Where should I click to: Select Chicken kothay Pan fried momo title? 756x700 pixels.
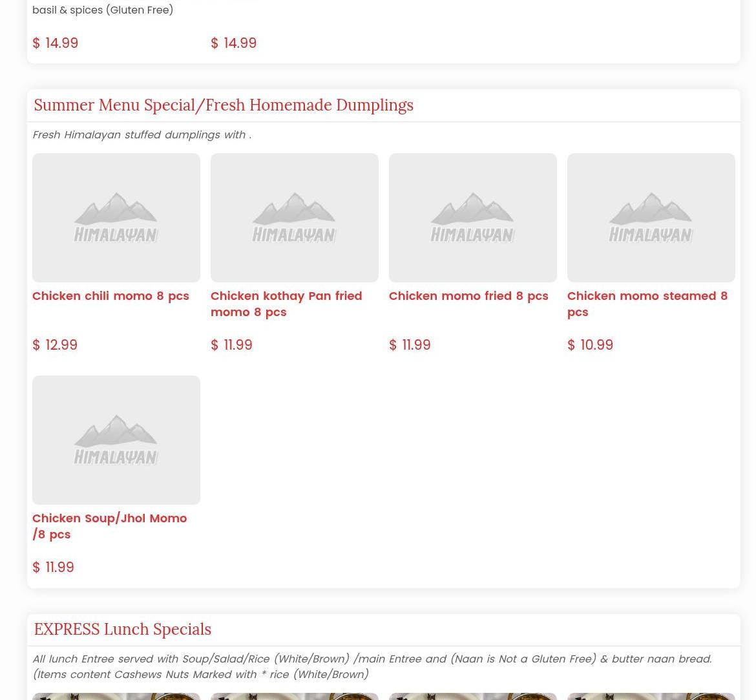(x=286, y=304)
